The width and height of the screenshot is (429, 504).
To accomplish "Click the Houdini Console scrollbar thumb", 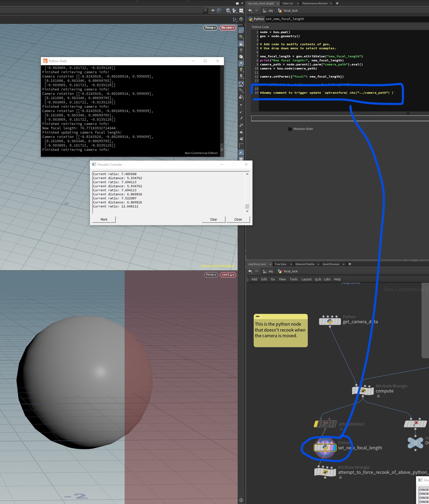I will coord(247,206).
